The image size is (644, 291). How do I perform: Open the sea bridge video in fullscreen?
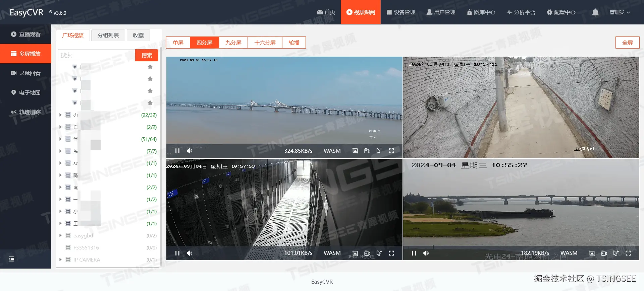pyautogui.click(x=391, y=151)
